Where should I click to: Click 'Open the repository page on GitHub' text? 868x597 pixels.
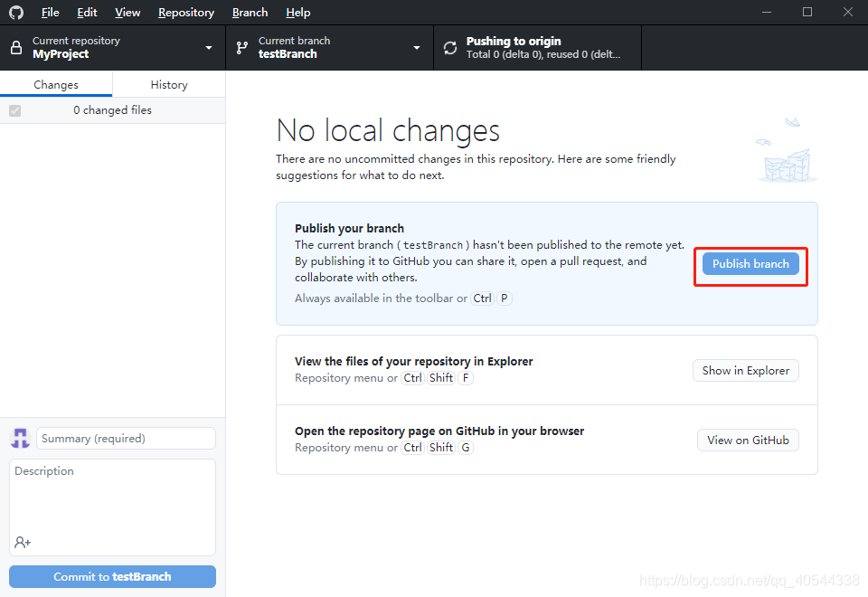439,431
